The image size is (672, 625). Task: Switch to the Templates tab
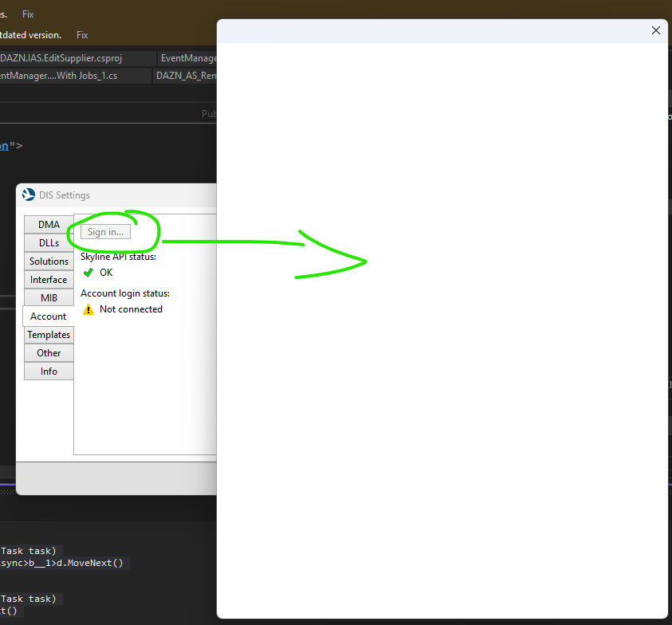click(49, 335)
